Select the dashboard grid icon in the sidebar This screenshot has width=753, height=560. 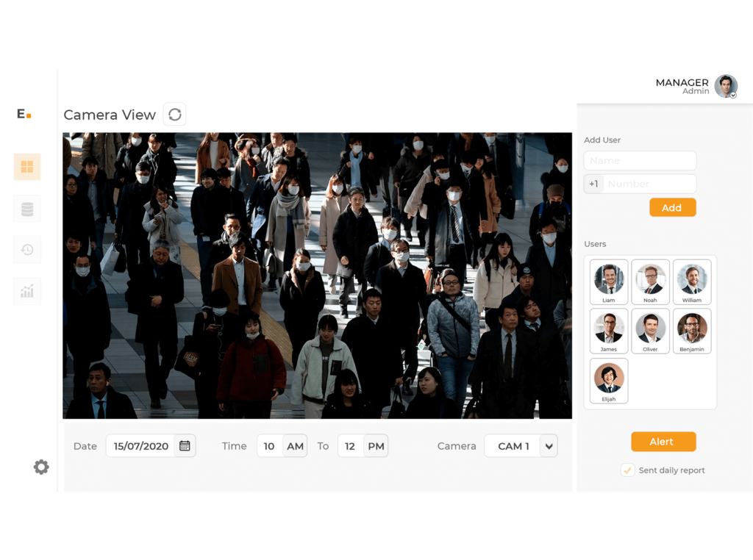click(x=26, y=167)
